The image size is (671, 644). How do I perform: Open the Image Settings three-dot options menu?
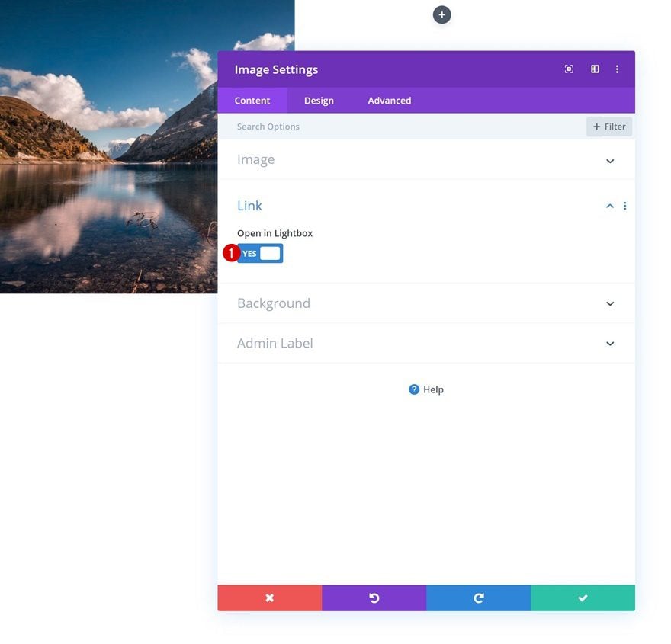(617, 69)
